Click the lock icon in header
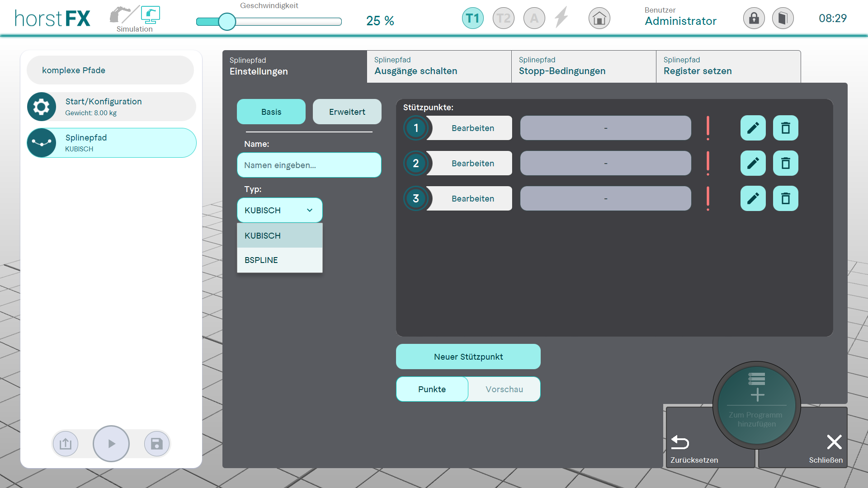Viewport: 868px width, 488px height. click(x=754, y=19)
